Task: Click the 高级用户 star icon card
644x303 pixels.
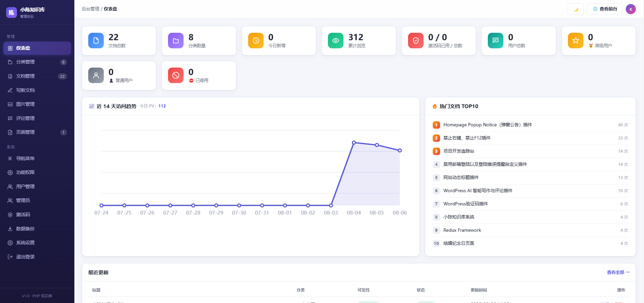Action: [x=599, y=41]
